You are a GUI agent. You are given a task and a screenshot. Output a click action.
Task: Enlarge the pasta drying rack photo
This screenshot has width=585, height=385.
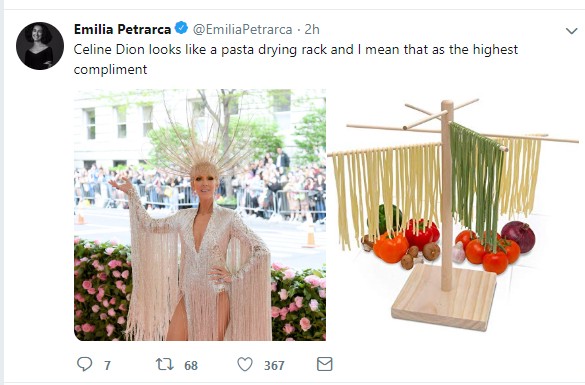coord(453,215)
